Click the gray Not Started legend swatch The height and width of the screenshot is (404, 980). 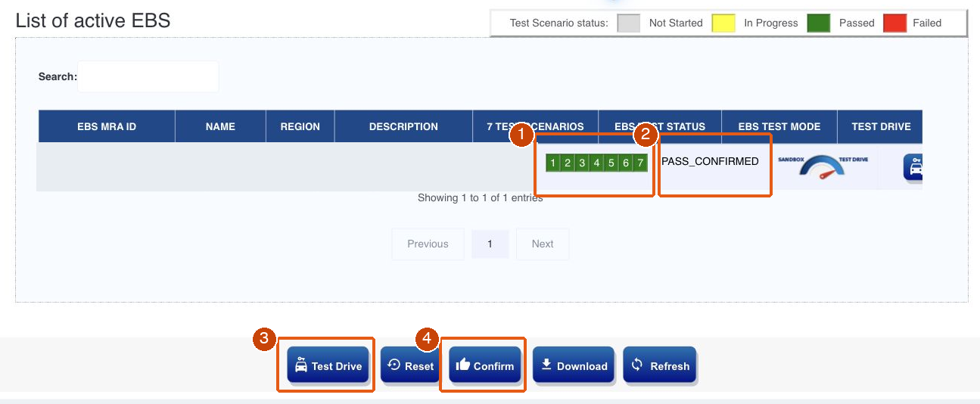pyautogui.click(x=629, y=23)
